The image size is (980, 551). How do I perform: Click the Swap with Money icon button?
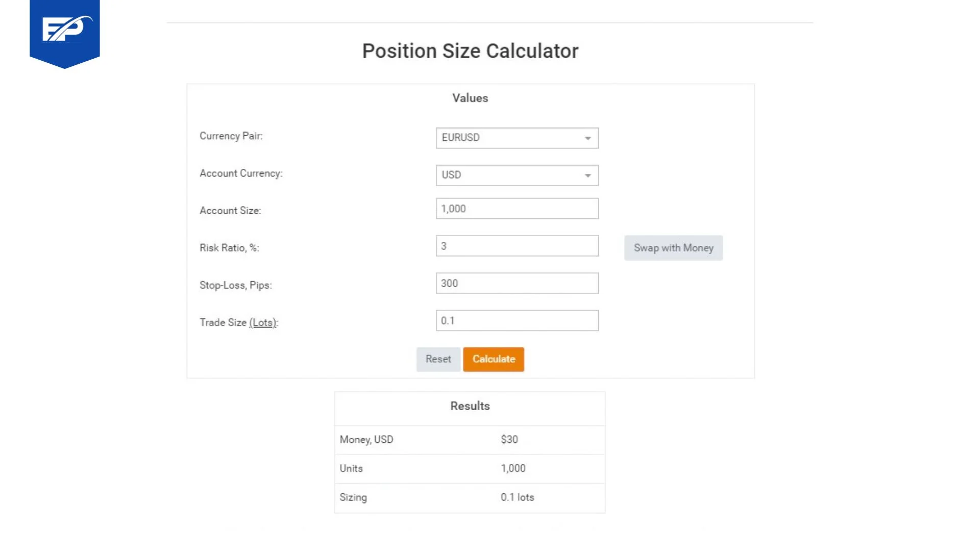point(673,247)
